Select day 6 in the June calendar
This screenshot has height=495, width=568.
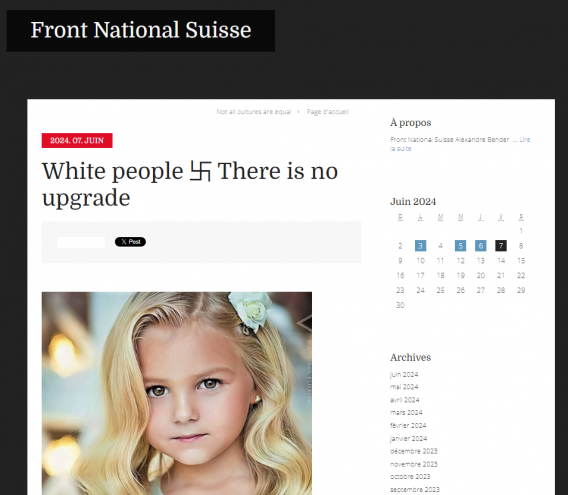coord(481,246)
